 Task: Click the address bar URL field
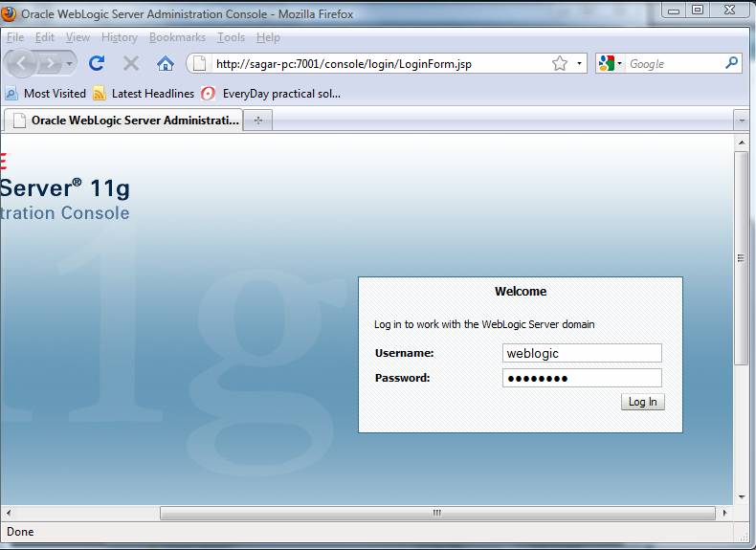(381, 64)
